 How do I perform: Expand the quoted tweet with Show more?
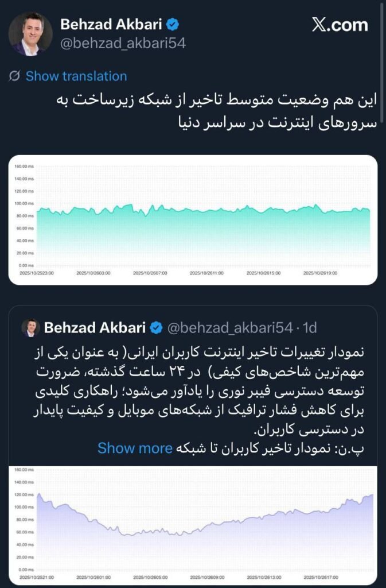click(x=135, y=448)
